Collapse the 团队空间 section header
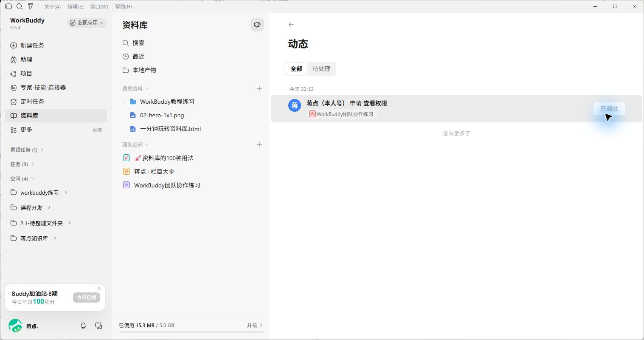Viewport: 644px width, 340px height. [135, 144]
